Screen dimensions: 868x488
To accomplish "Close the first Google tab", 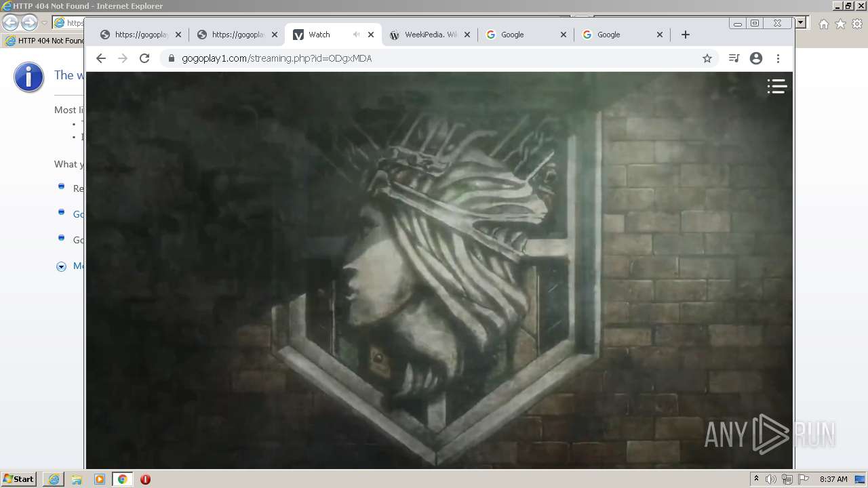I will pyautogui.click(x=564, y=35).
